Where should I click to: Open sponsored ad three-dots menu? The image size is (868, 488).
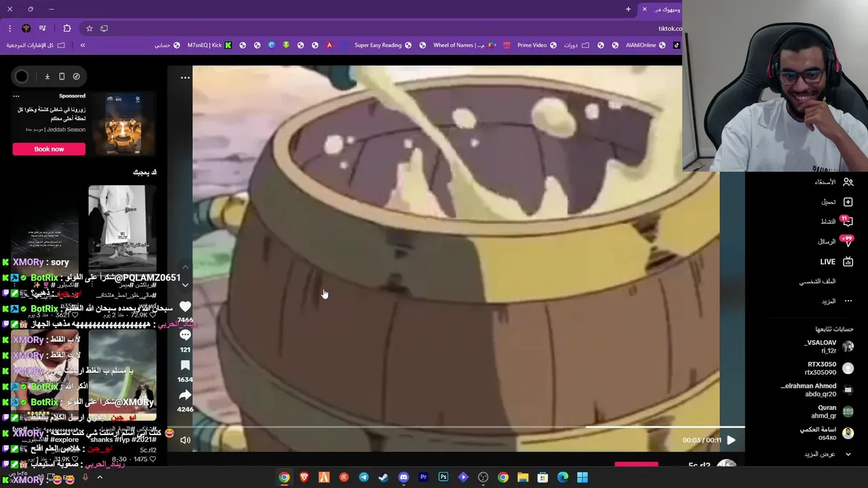16,96
